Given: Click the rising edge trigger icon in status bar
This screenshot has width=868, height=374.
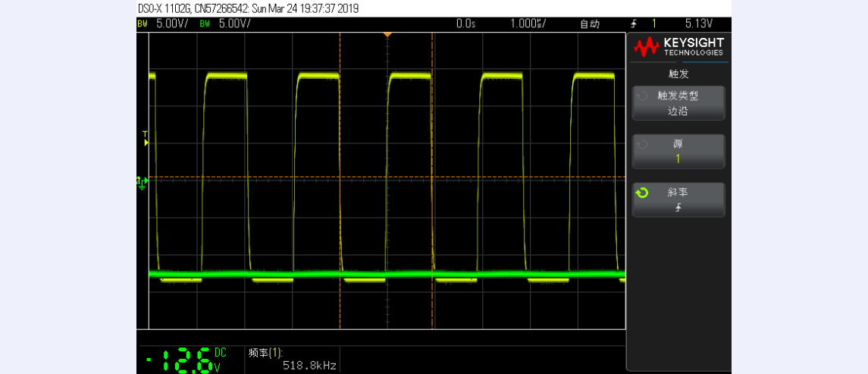Looking at the screenshot, I should 634,24.
